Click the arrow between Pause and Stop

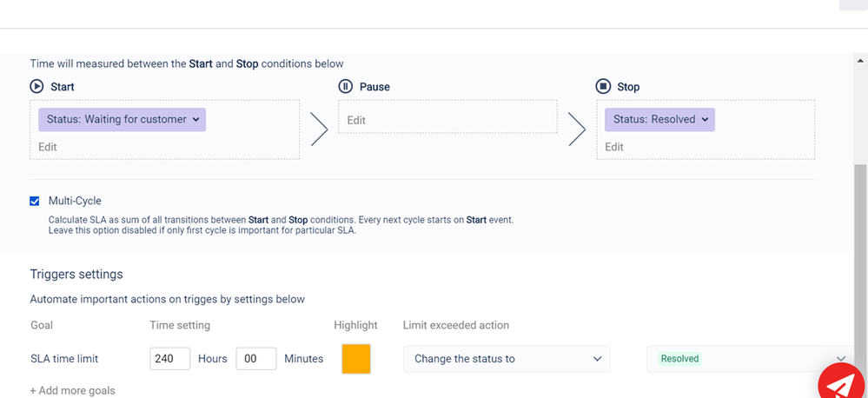(x=577, y=129)
